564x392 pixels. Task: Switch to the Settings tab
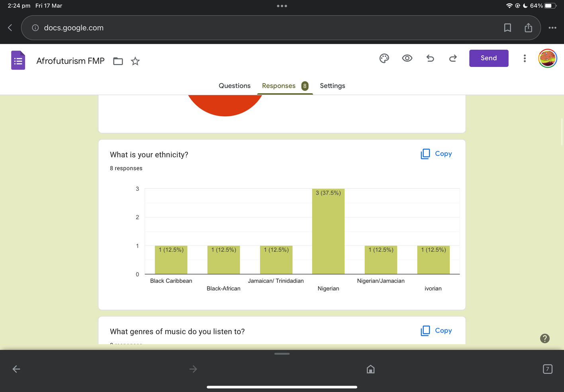tap(332, 86)
